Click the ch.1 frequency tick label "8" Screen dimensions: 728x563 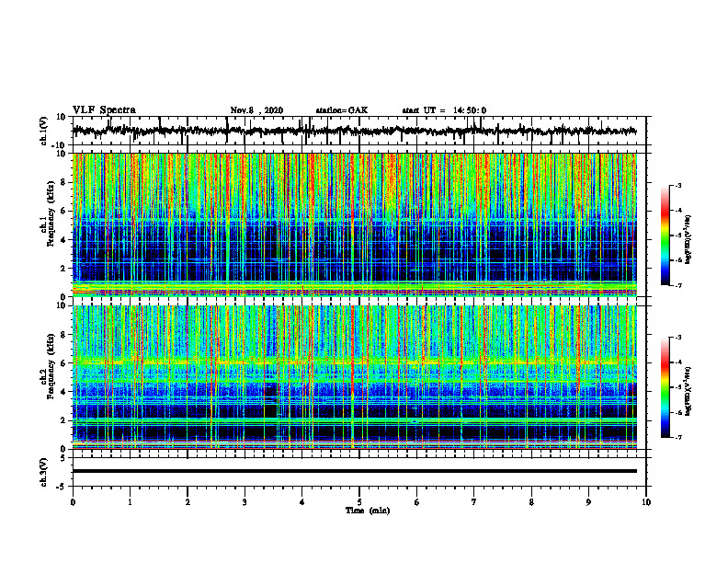click(x=64, y=182)
